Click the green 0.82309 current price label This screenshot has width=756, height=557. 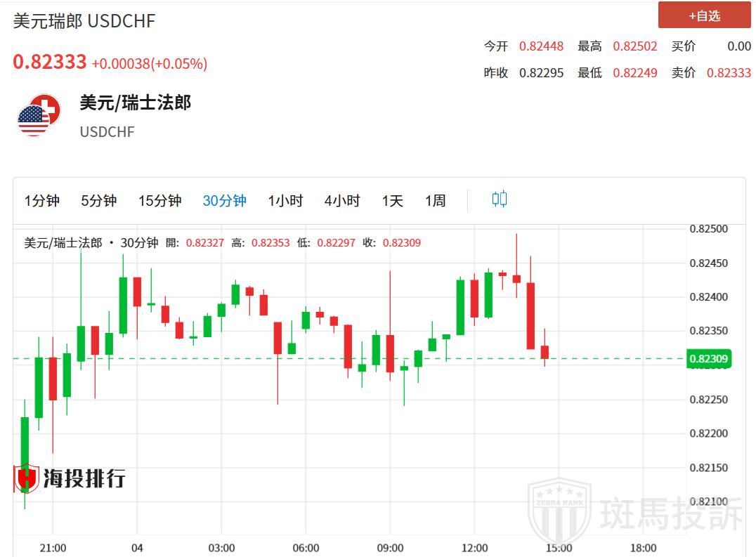point(708,359)
